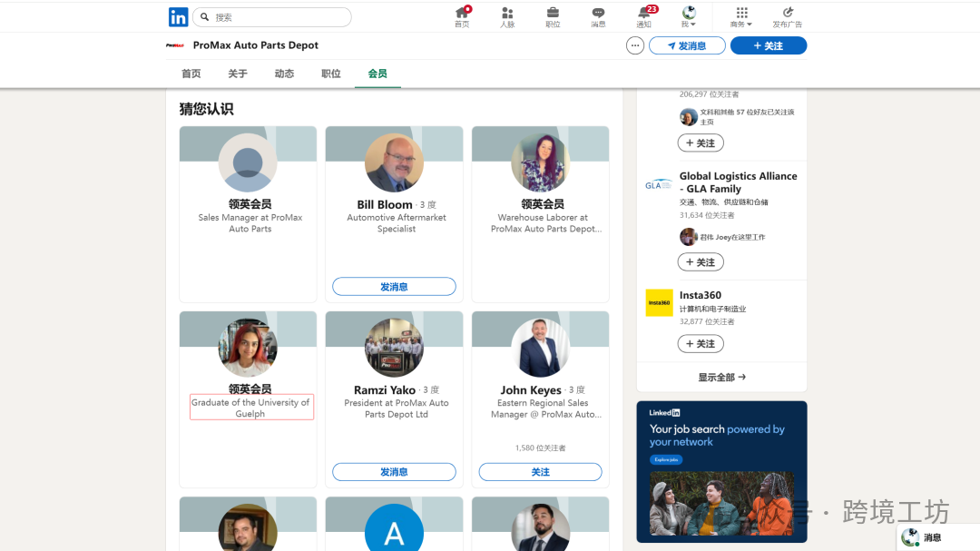Click the three-dot more options button
This screenshot has height=551, width=980.
click(635, 45)
